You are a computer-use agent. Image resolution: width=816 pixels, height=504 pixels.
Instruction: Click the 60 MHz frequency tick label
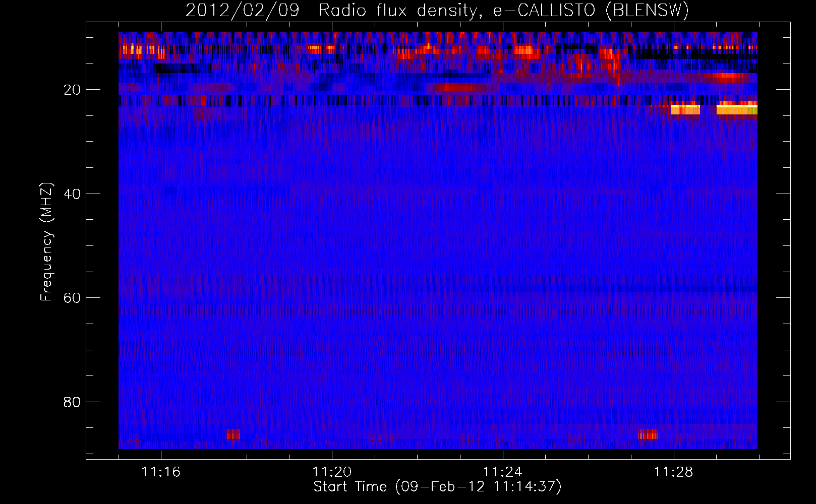(x=72, y=298)
